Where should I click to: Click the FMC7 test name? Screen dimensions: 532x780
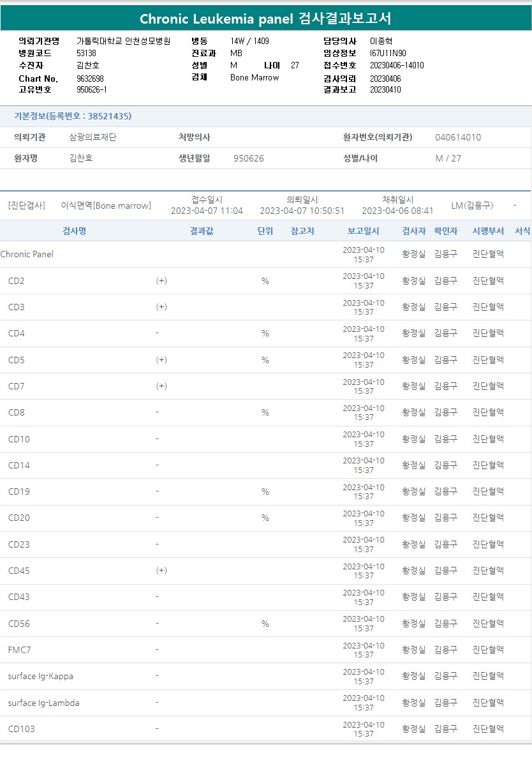pyautogui.click(x=20, y=650)
